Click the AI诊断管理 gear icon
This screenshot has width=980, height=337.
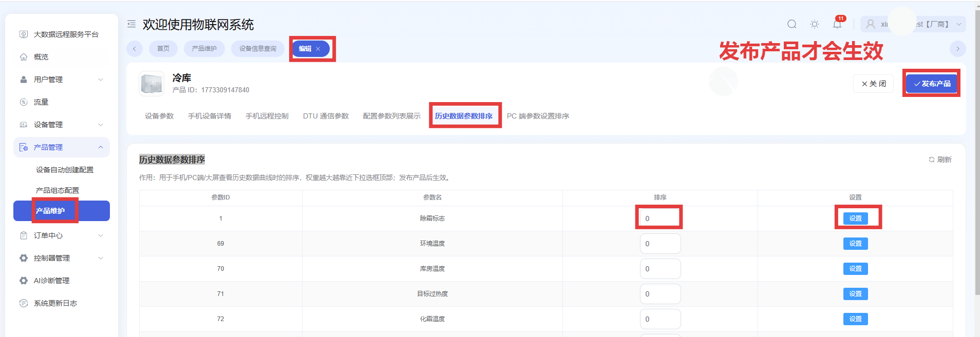24,281
